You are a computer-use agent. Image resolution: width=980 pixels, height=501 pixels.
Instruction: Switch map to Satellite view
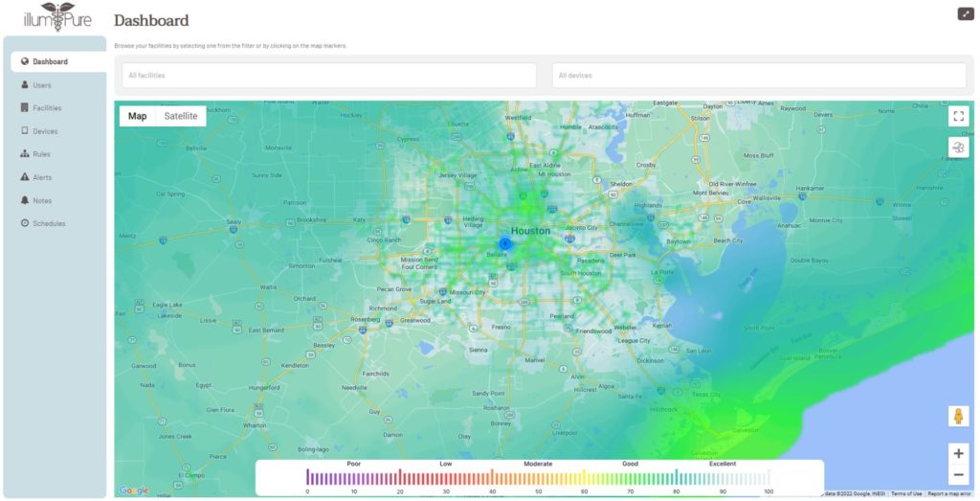coord(181,116)
